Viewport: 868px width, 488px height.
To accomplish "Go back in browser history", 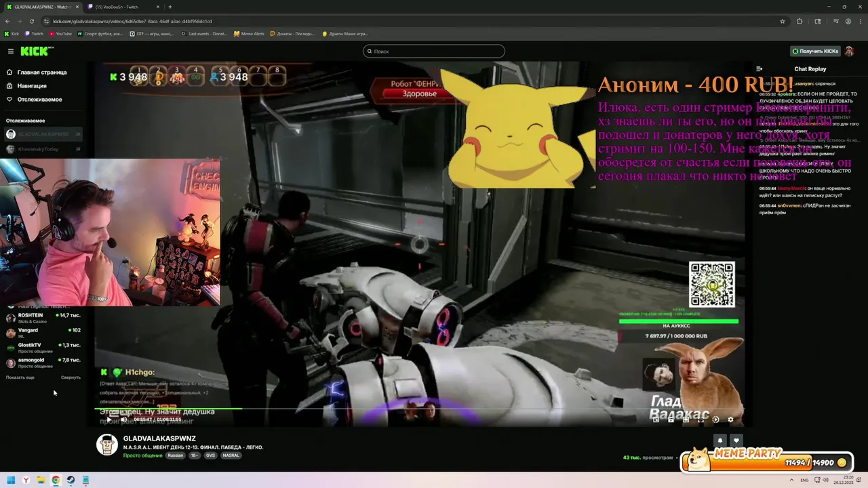I will click(7, 21).
